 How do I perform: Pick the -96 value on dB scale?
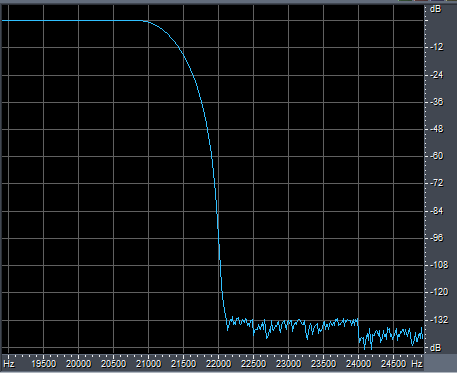pos(437,238)
